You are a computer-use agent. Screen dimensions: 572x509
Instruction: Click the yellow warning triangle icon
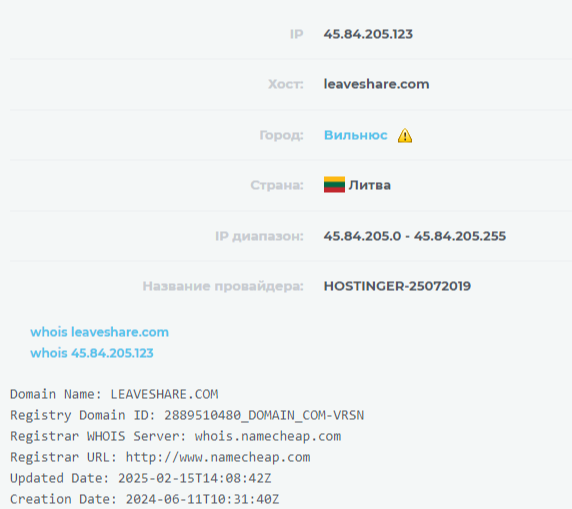click(405, 136)
